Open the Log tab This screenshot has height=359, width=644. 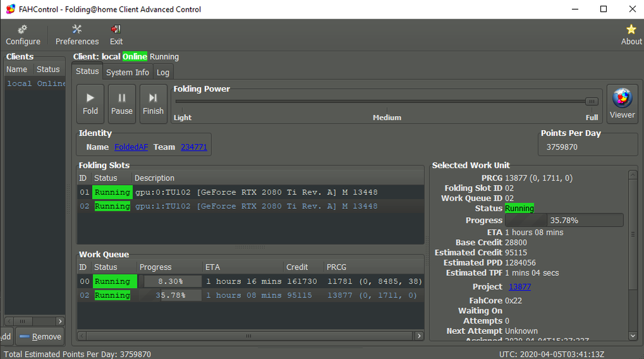click(163, 72)
